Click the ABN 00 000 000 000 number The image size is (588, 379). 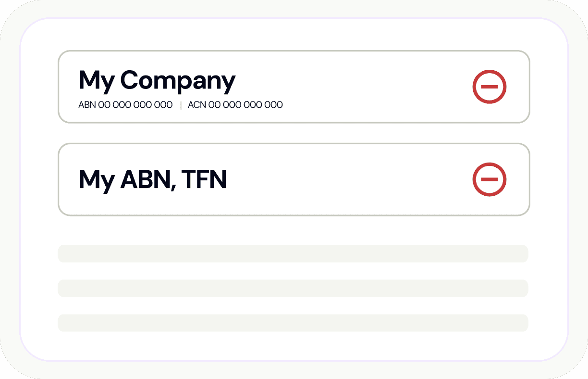click(125, 105)
